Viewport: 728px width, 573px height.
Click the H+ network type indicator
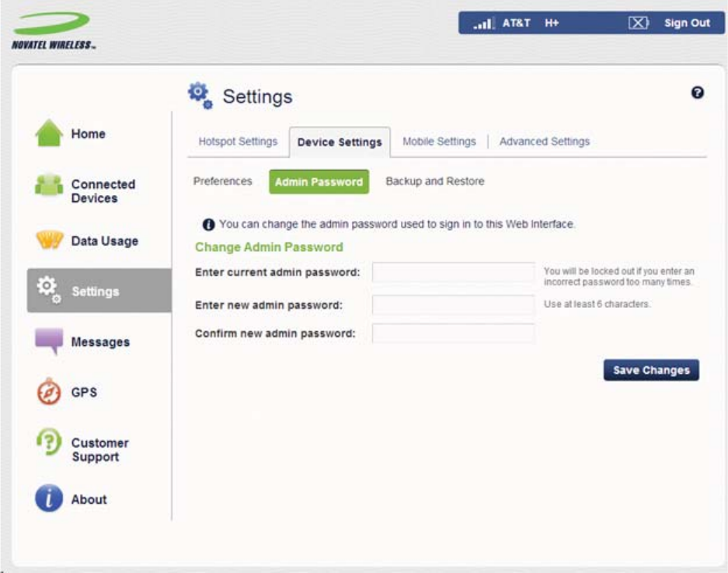552,23
